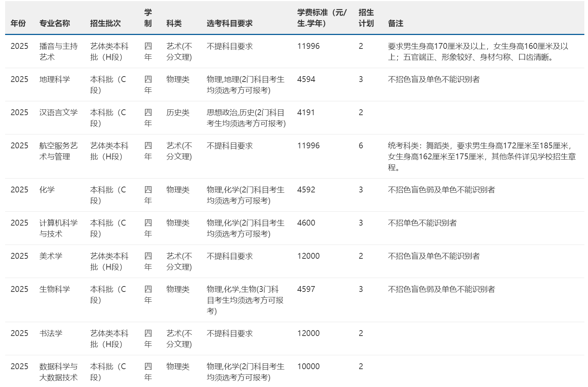The width and height of the screenshot is (588, 387).
Task: Click the 不招单色不能识别者 remark
Action: [x=422, y=223]
